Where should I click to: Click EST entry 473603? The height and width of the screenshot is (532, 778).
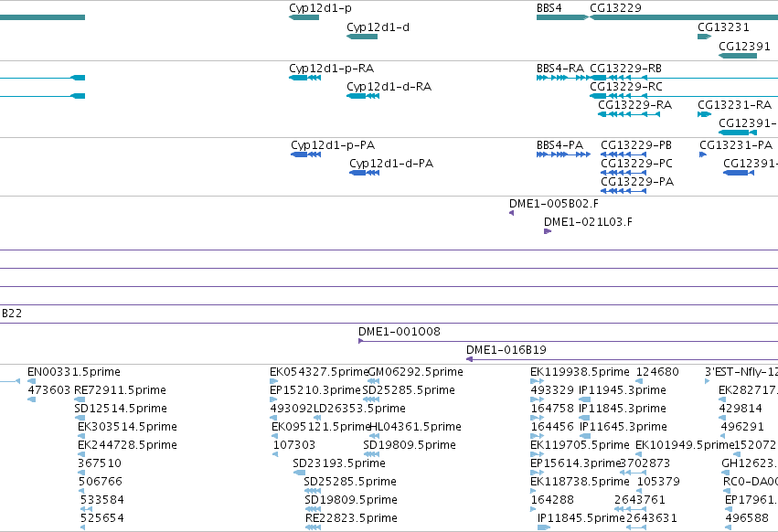(48, 390)
